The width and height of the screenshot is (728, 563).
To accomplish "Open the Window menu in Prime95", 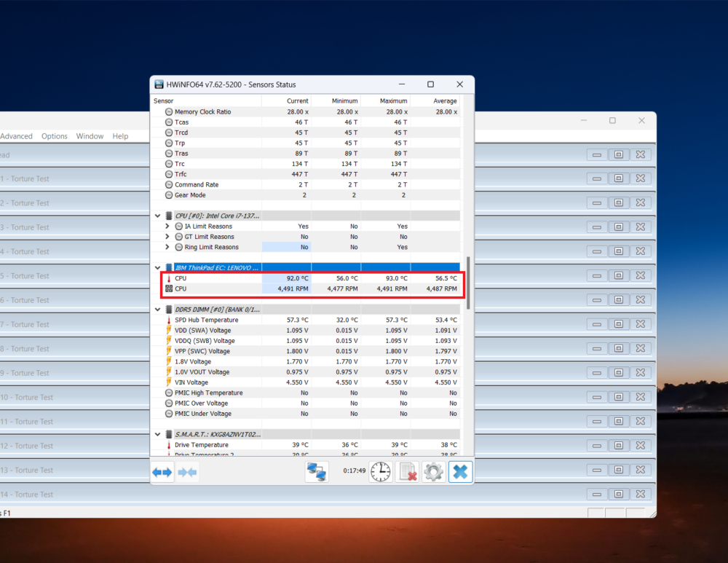I will (x=90, y=135).
